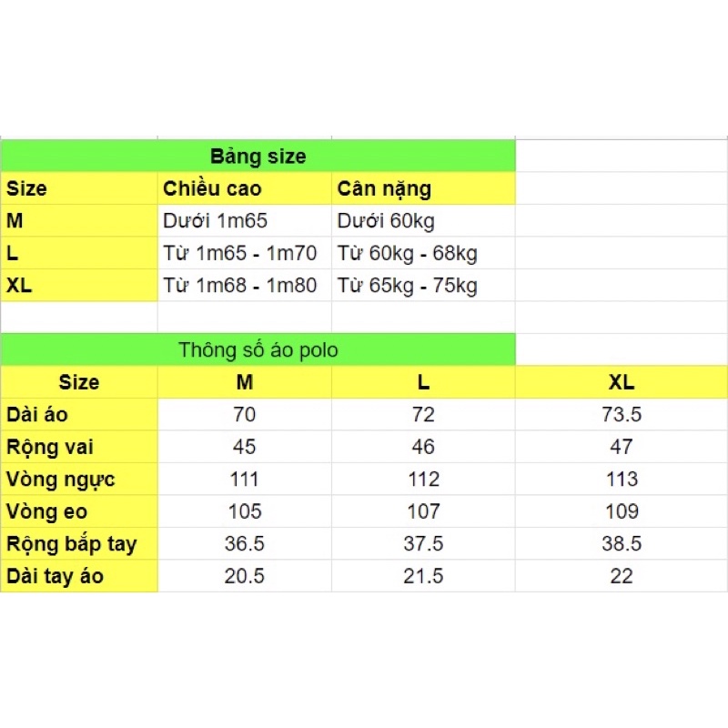Select the "Thông số áo polo" header
This screenshot has width=728, height=728.
(x=258, y=350)
